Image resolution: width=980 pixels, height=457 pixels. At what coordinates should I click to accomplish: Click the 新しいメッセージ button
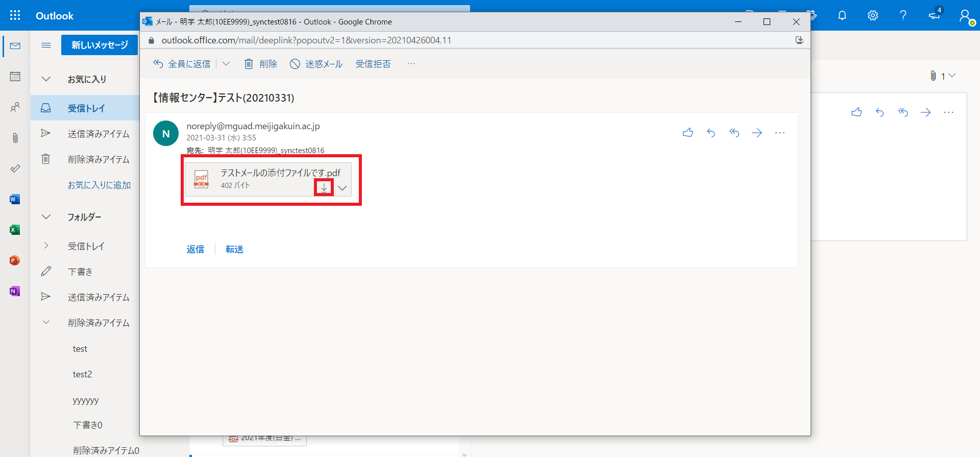pyautogui.click(x=100, y=45)
